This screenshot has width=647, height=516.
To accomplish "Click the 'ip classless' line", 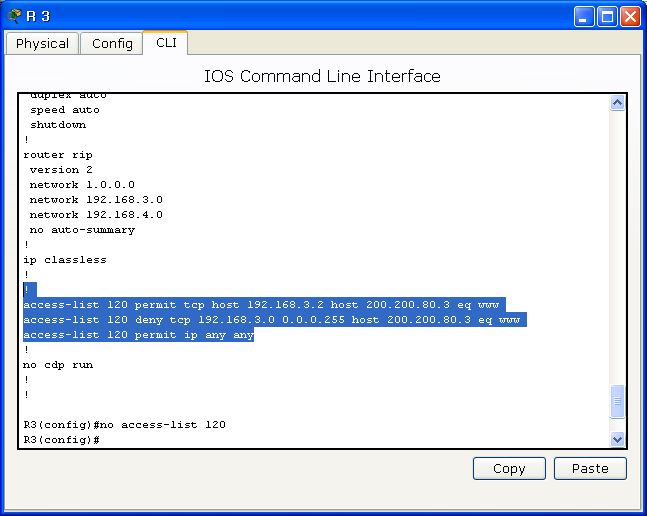I will tap(65, 260).
